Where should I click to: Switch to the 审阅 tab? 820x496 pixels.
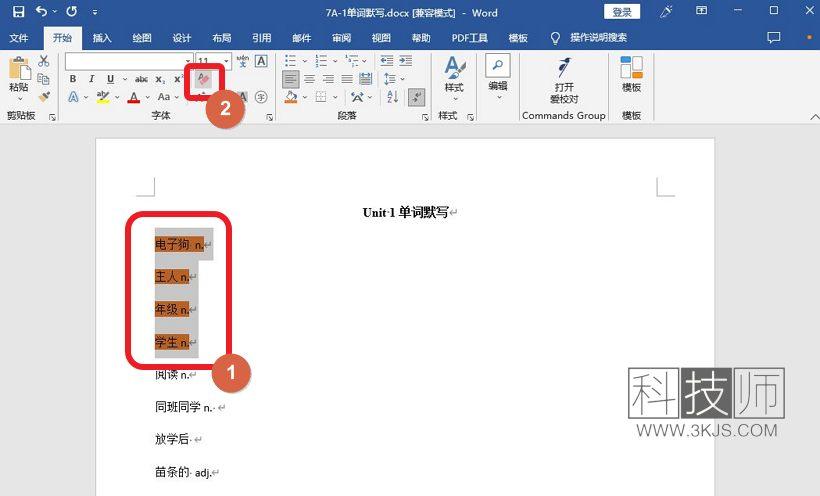[x=341, y=38]
